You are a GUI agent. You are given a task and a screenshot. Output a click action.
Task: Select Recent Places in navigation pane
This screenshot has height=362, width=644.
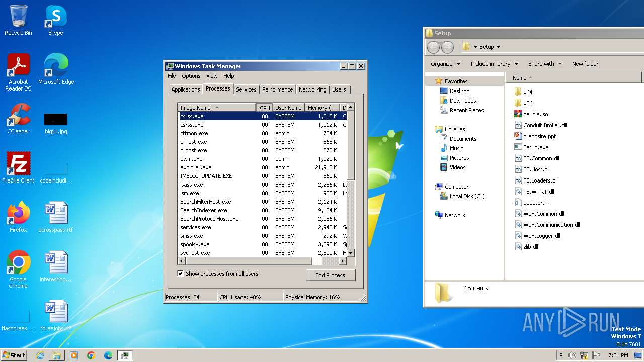point(461,110)
